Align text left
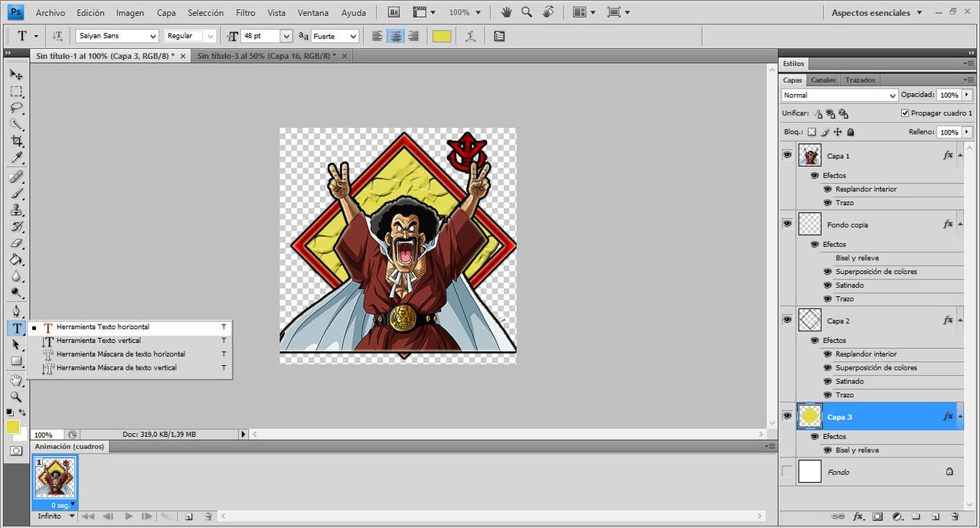Viewport: 980px width, 528px height. [x=377, y=36]
